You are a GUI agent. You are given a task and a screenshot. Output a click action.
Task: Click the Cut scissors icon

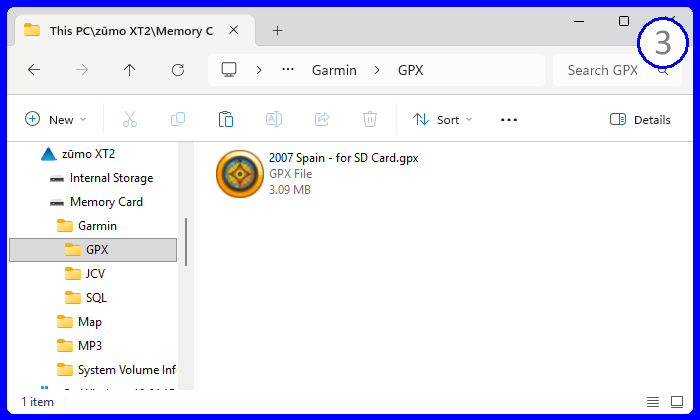(130, 119)
